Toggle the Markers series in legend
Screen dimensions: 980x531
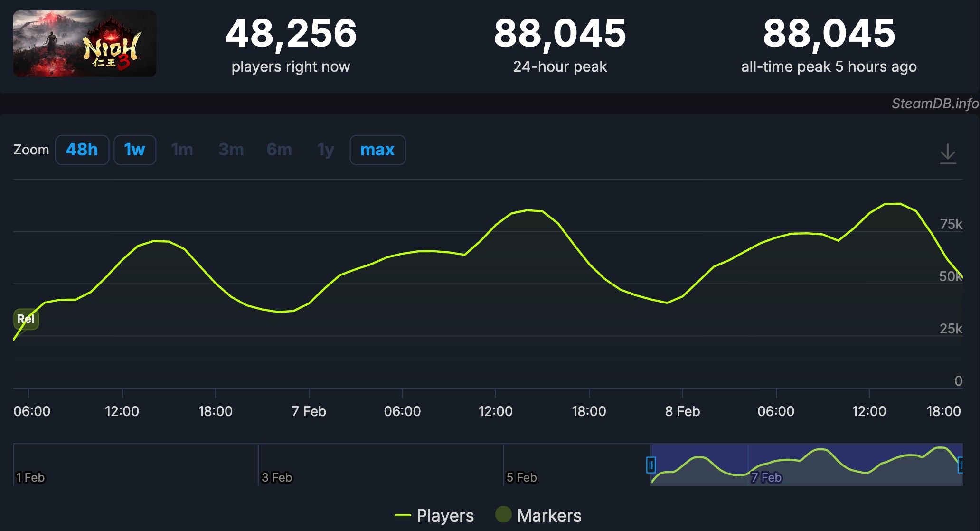pos(549,515)
